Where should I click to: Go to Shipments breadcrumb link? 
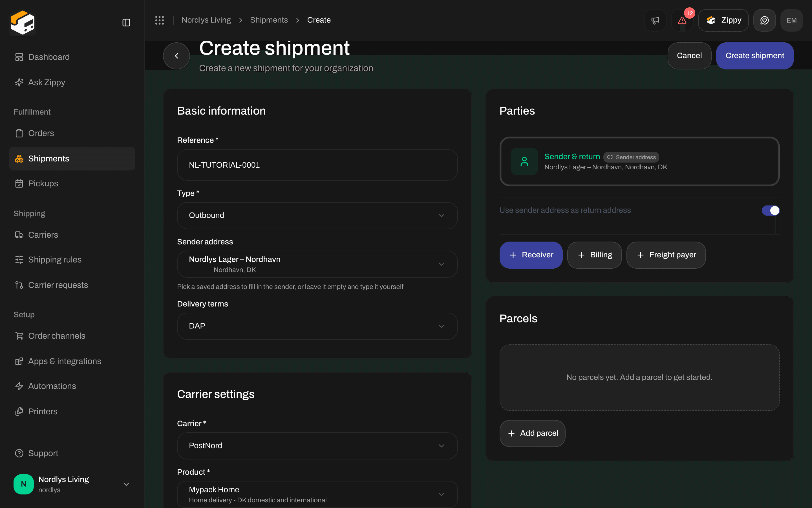point(269,20)
